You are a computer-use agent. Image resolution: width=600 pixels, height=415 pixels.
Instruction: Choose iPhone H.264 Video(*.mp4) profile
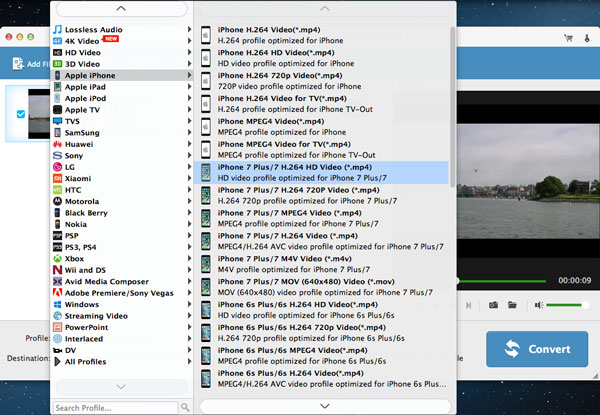point(323,35)
